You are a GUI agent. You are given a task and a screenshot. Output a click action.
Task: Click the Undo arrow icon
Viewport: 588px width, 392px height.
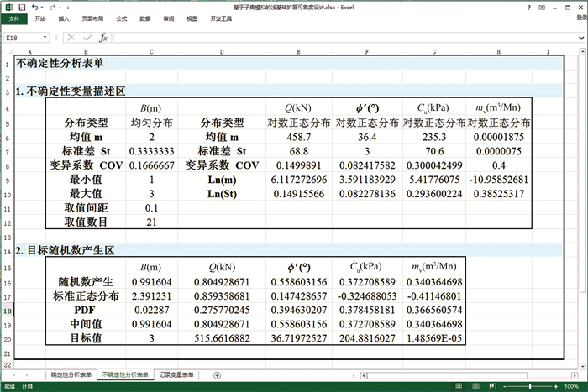(34, 7)
